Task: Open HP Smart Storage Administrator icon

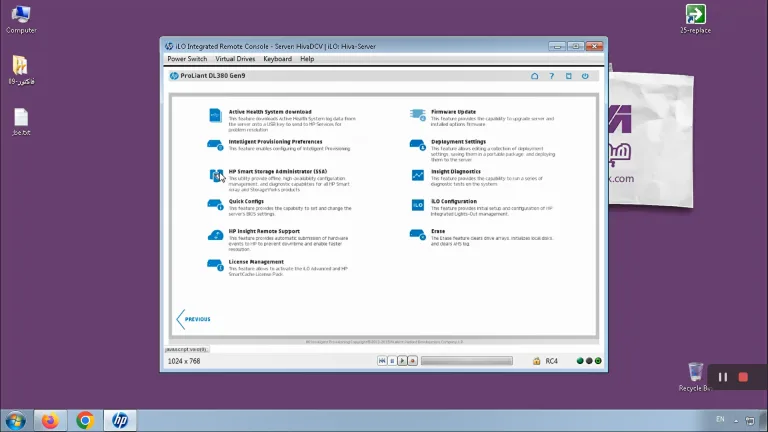Action: [216, 175]
